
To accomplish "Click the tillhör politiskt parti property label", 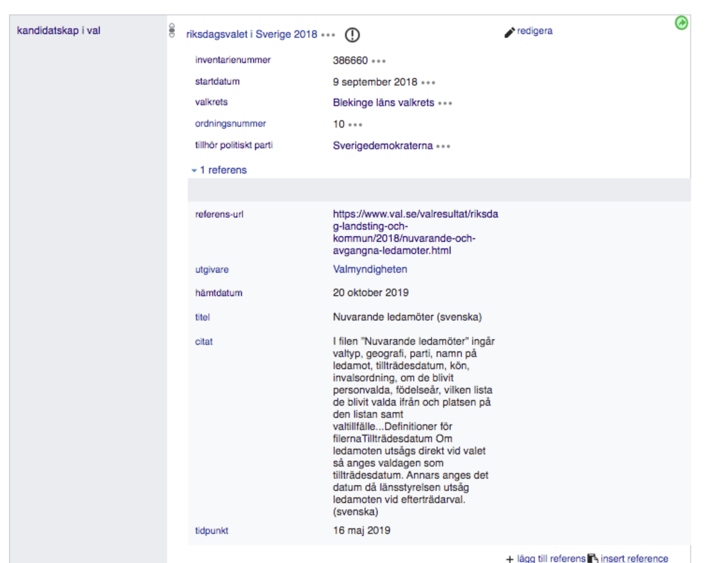I will tap(234, 145).
